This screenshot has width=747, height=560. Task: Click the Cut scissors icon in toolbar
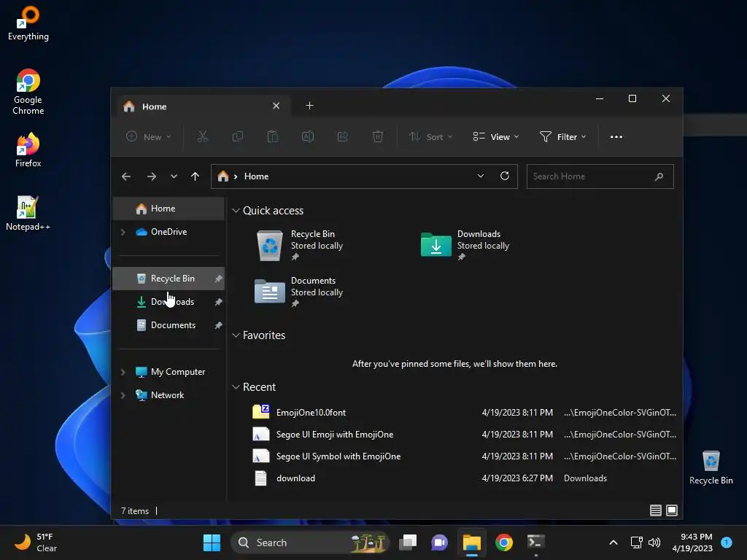coord(203,136)
